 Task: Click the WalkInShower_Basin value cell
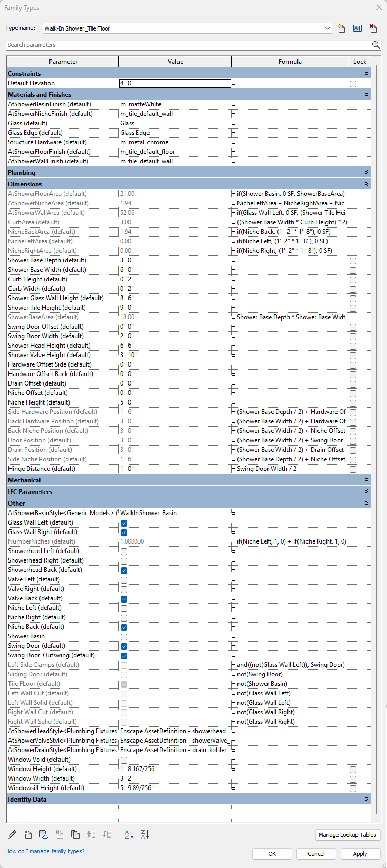tap(175, 513)
